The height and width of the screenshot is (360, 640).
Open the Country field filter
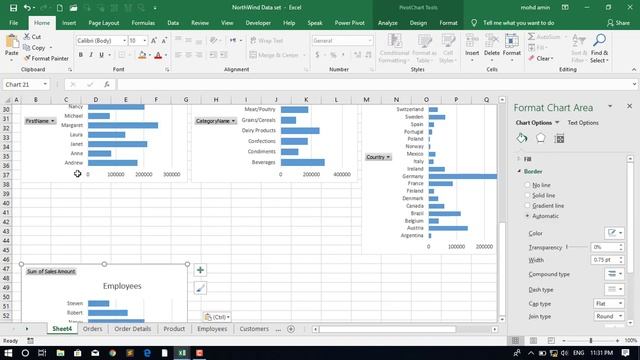378,157
